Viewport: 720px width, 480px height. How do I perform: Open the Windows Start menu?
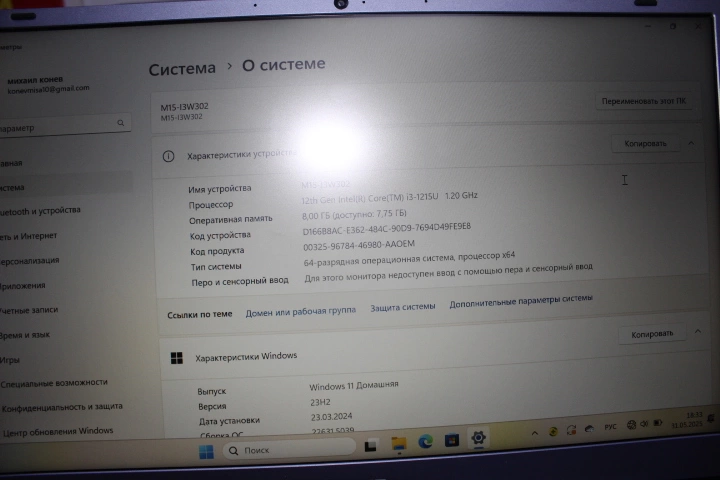tap(205, 452)
